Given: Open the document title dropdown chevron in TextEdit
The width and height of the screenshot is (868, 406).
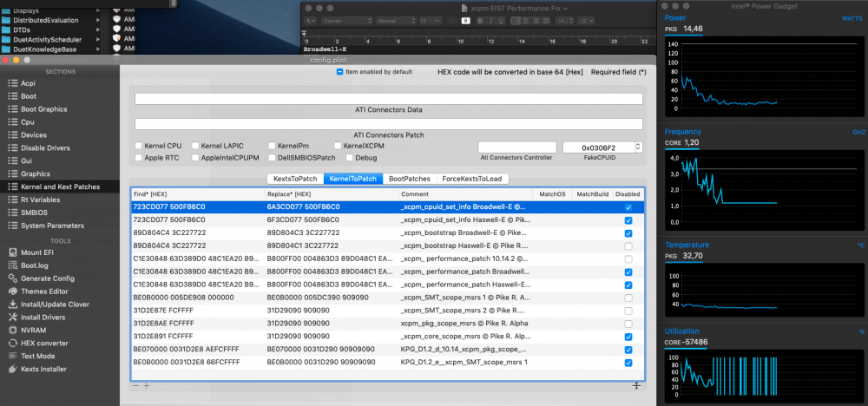Looking at the screenshot, I should tap(565, 9).
